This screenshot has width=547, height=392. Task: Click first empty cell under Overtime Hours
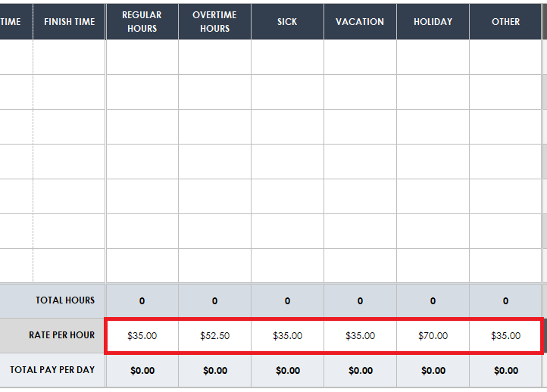[x=214, y=57]
